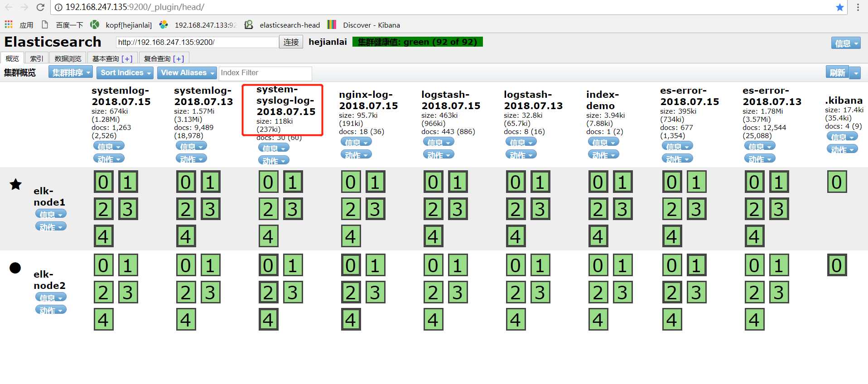Open 动作 dropdown for systemlog-2018.07.13

point(191,158)
